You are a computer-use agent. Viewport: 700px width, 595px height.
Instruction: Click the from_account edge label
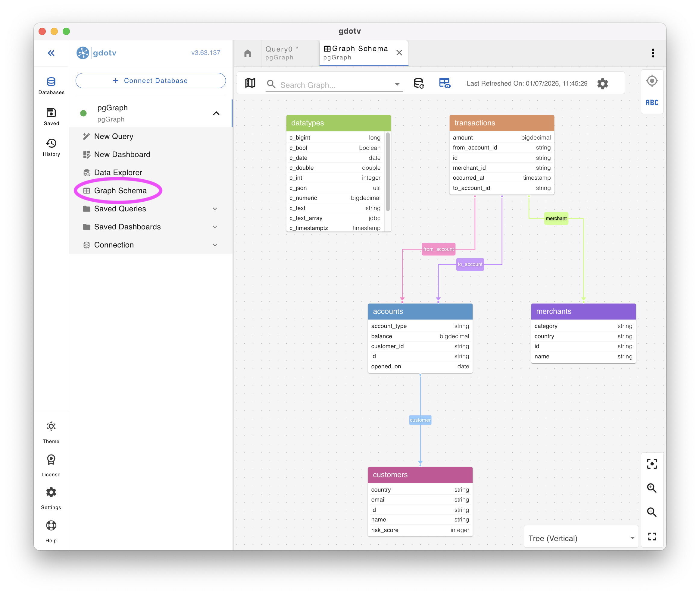coord(438,249)
